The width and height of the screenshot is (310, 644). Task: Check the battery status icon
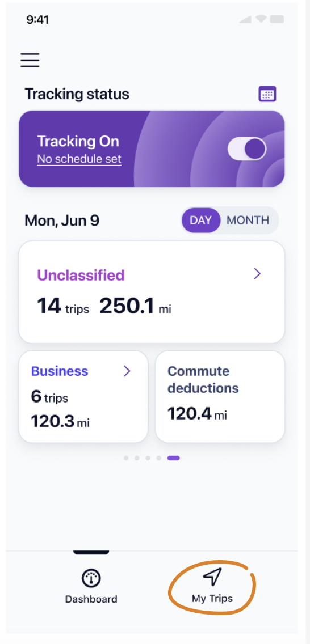click(x=277, y=19)
